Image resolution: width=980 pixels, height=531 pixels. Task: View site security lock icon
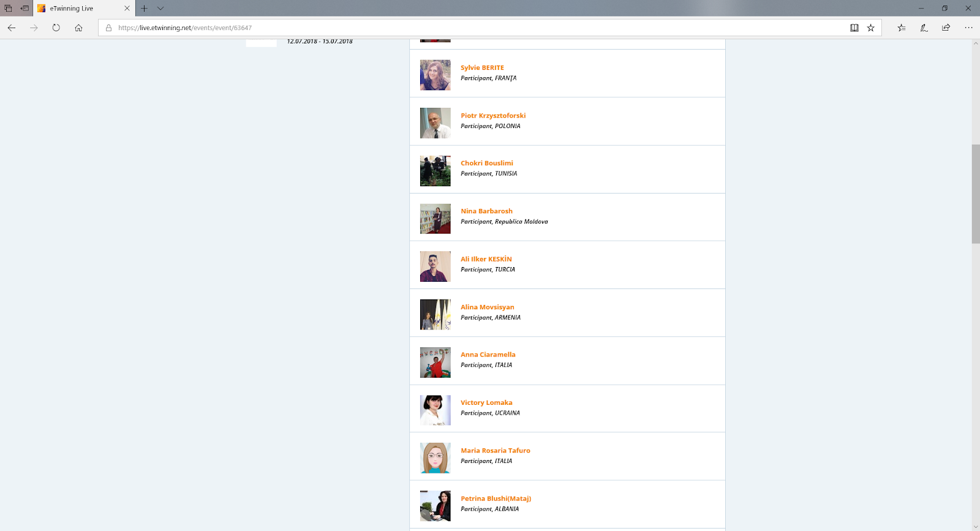point(108,28)
